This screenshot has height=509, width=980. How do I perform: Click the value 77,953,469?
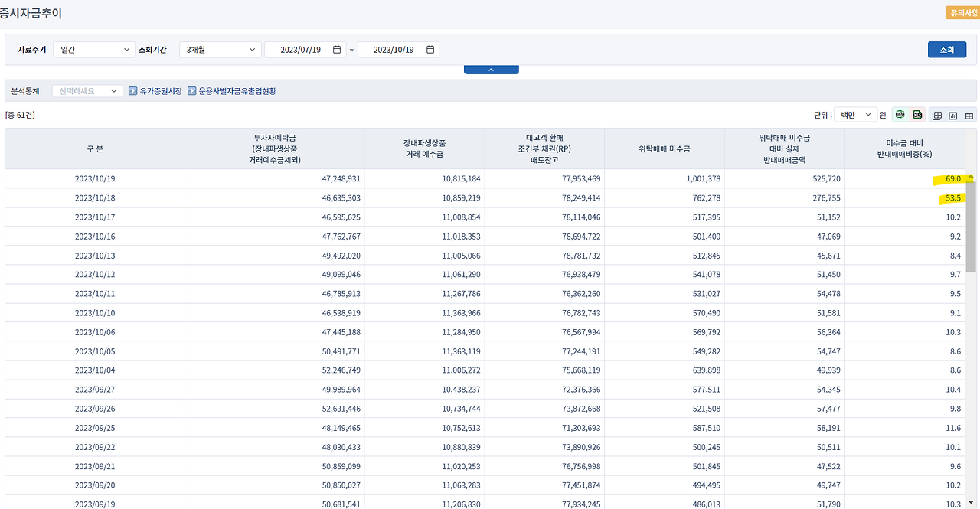pyautogui.click(x=581, y=178)
